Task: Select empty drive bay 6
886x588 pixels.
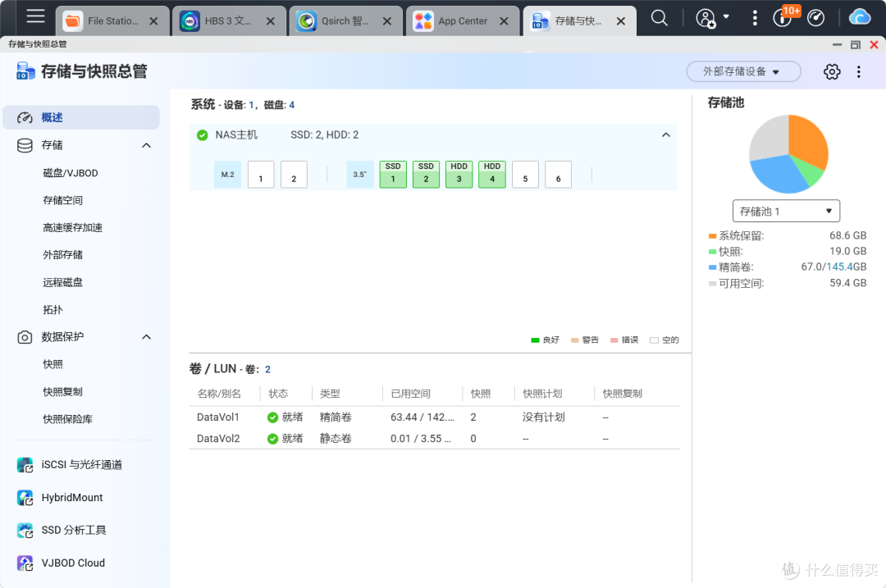Action: pyautogui.click(x=559, y=175)
